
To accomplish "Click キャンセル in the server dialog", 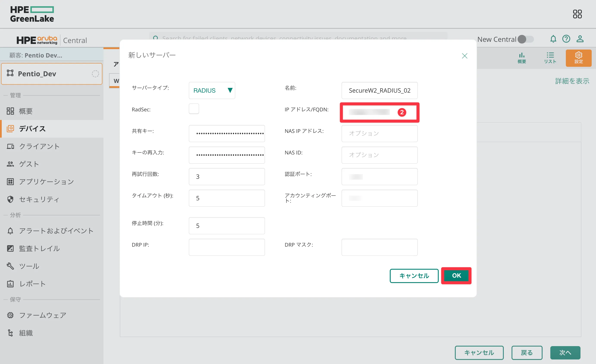I will click(x=414, y=276).
